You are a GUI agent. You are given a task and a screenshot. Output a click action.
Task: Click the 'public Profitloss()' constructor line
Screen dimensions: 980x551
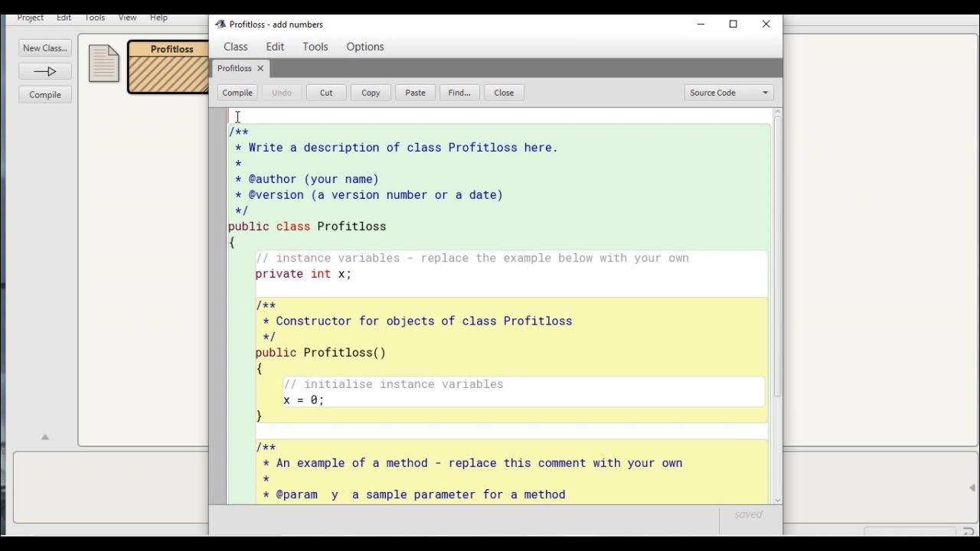(x=321, y=353)
